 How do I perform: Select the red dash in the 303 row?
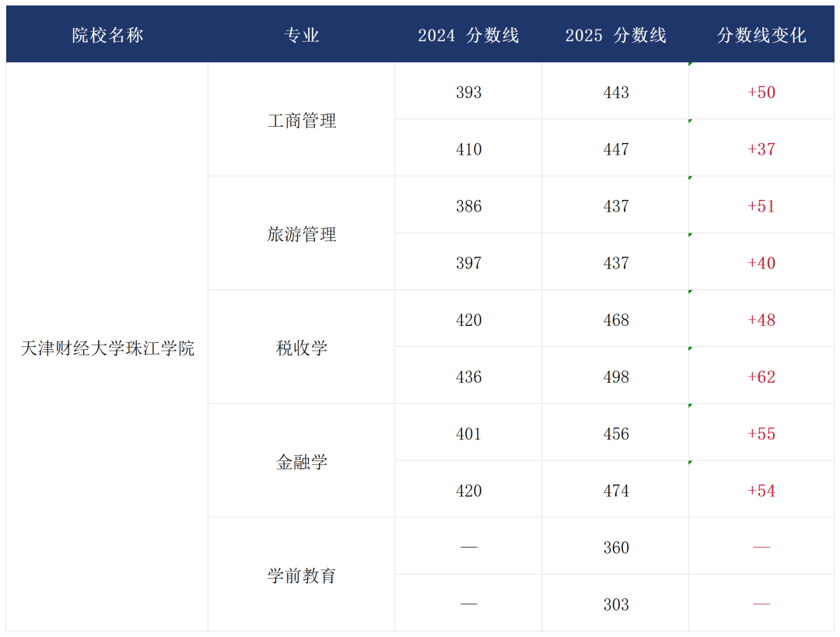coord(761,604)
